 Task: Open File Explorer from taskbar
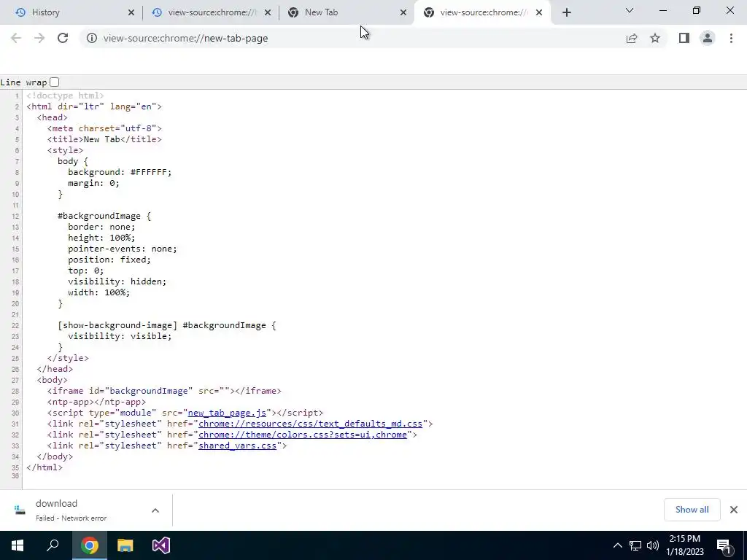[x=125, y=545]
